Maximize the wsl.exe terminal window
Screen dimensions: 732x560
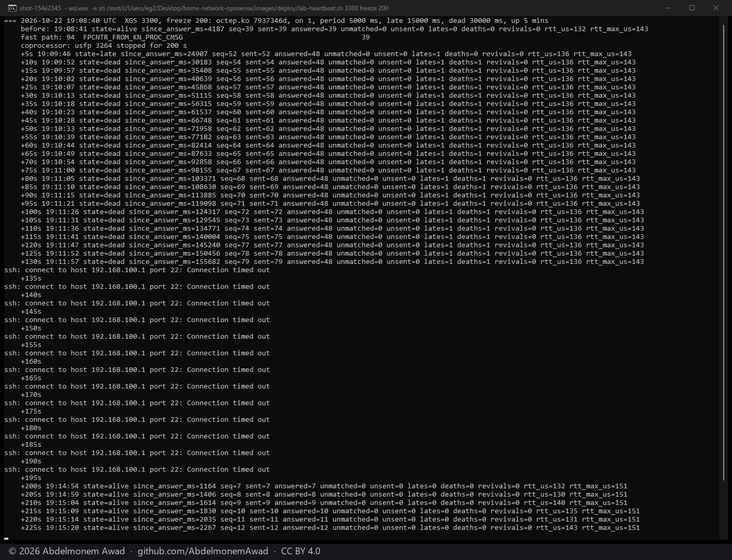[x=692, y=8]
